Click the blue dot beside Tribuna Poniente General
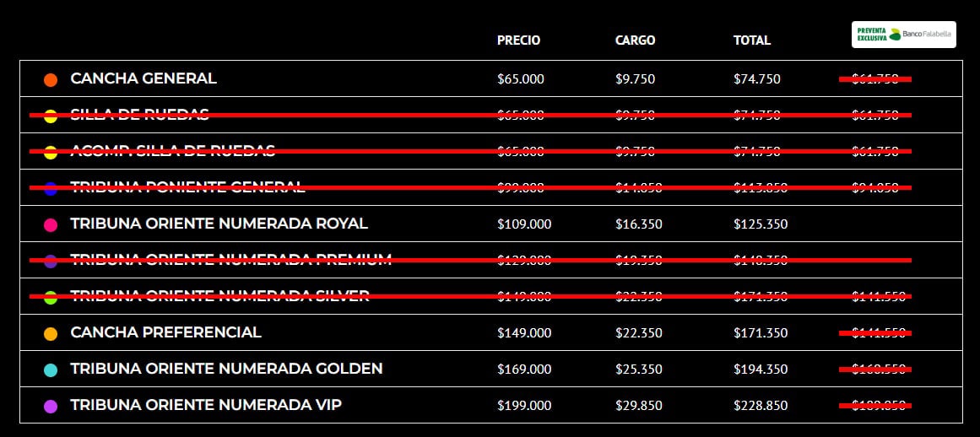Screen dimensions: 980x437 51,189
